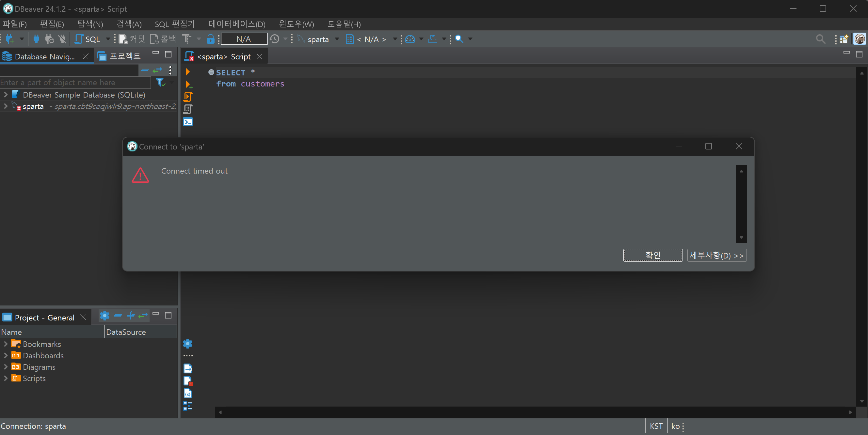Click the transaction mode icon in toolbar
Image resolution: width=868 pixels, height=435 pixels.
coord(186,39)
